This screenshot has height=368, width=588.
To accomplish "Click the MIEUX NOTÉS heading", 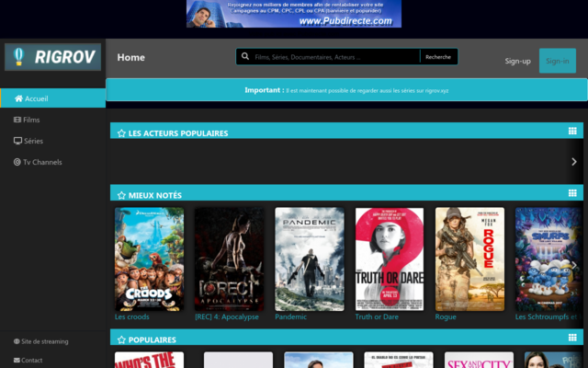I will (x=155, y=195).
